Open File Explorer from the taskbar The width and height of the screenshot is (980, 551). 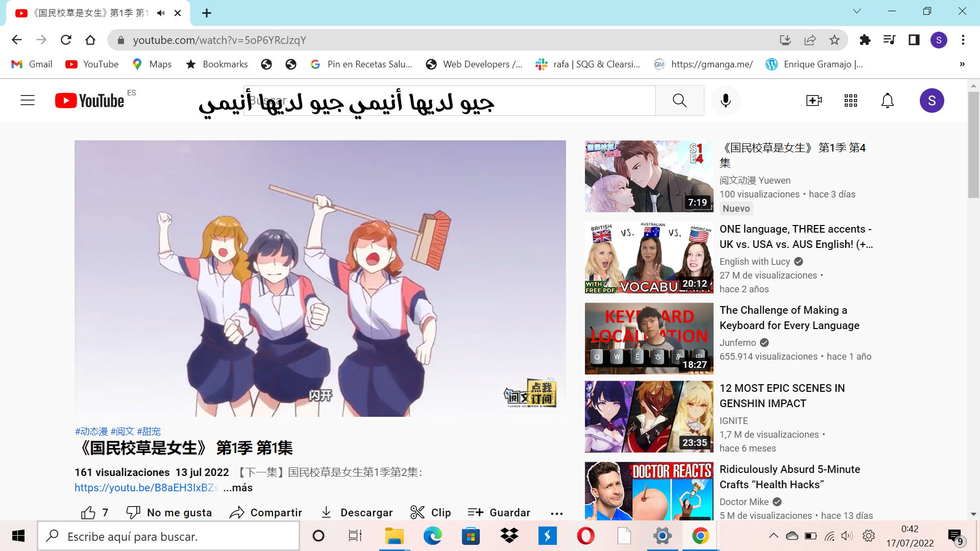click(394, 536)
